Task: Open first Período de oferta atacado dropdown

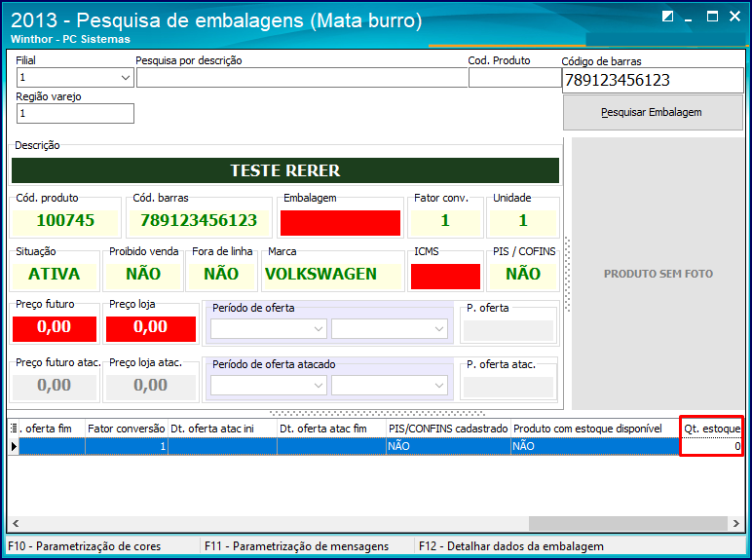Action: (x=318, y=386)
